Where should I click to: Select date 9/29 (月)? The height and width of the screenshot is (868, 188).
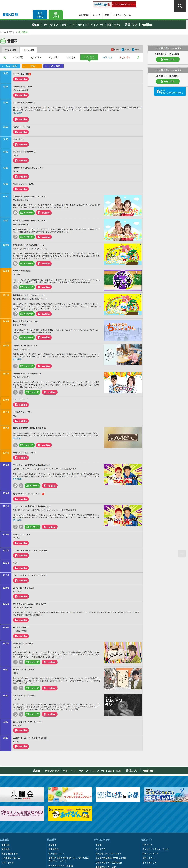coord(18,58)
